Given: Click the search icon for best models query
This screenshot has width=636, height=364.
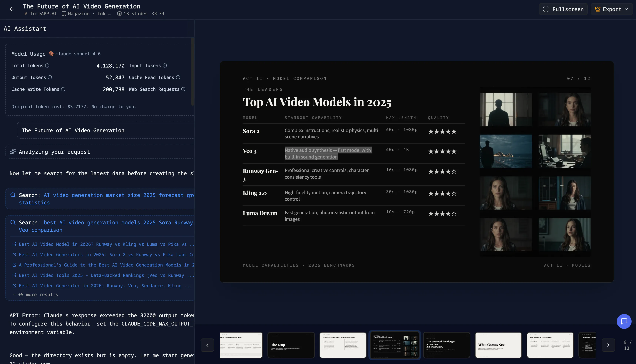Looking at the screenshot, I should pos(13,223).
